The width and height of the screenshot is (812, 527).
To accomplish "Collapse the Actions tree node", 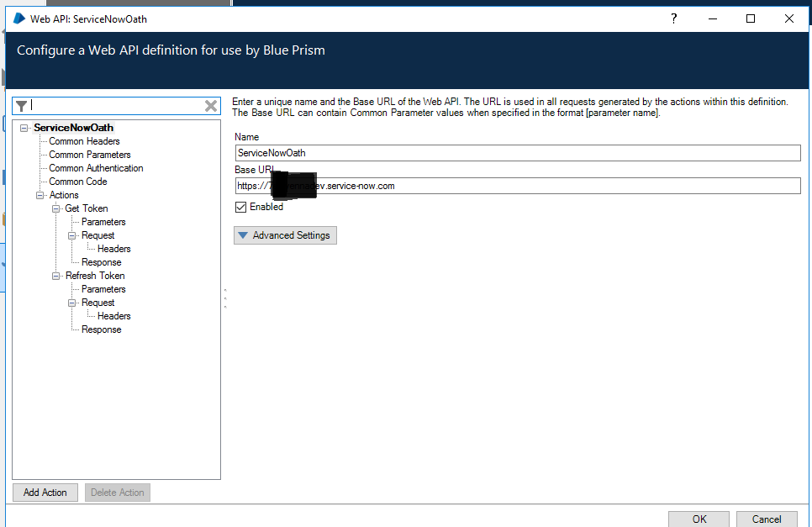I will click(x=40, y=195).
